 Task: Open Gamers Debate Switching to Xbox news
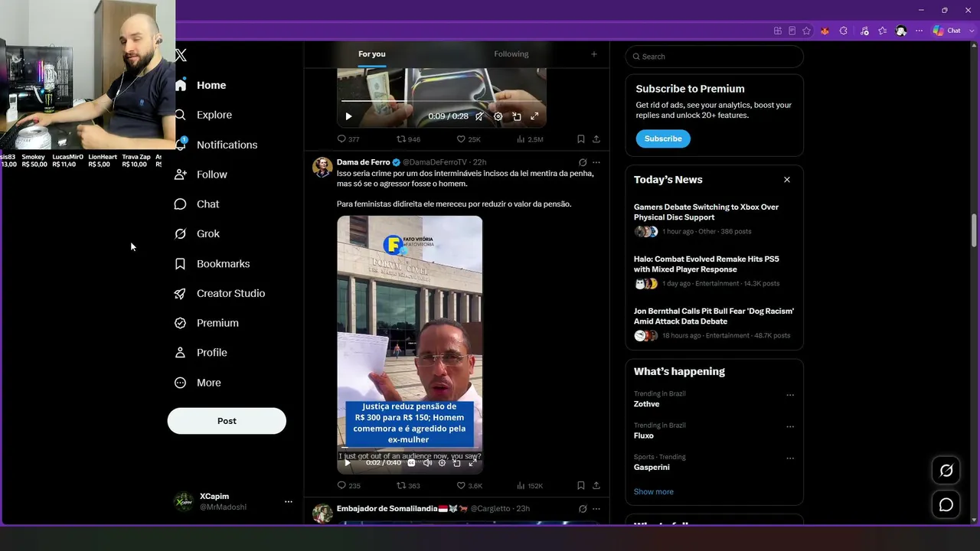click(714, 219)
